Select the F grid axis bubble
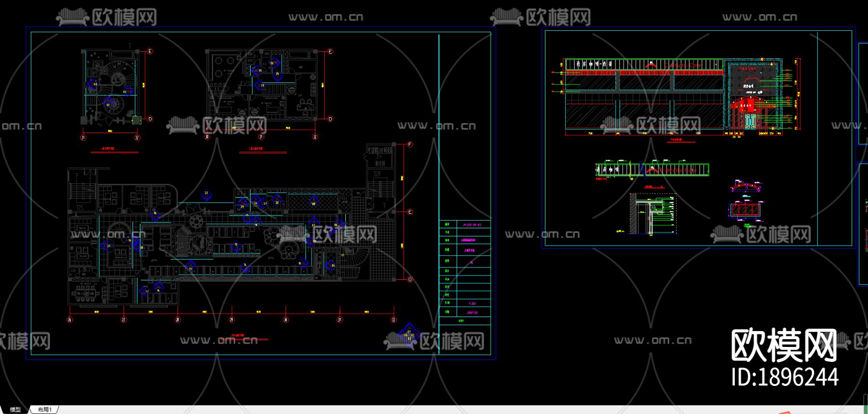 [x=410, y=144]
